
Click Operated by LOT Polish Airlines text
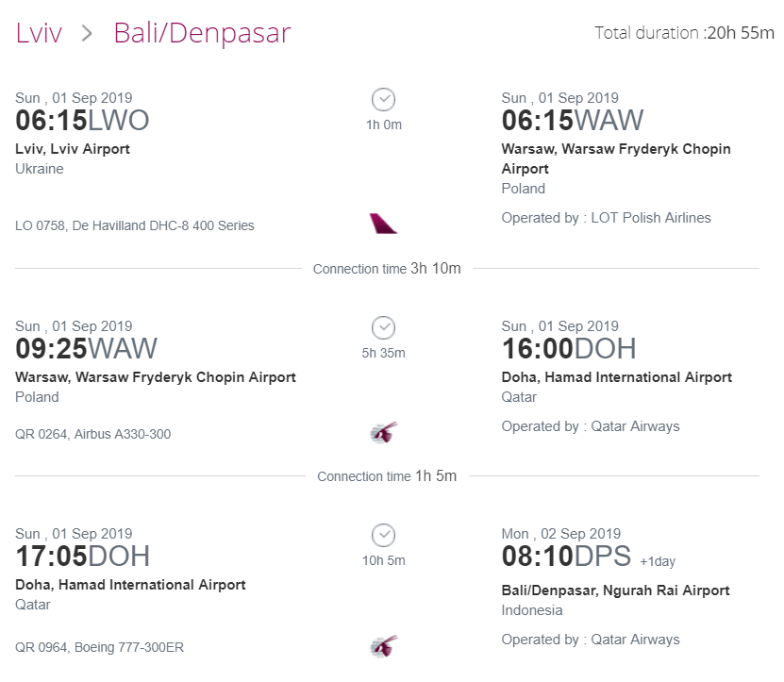(x=606, y=218)
